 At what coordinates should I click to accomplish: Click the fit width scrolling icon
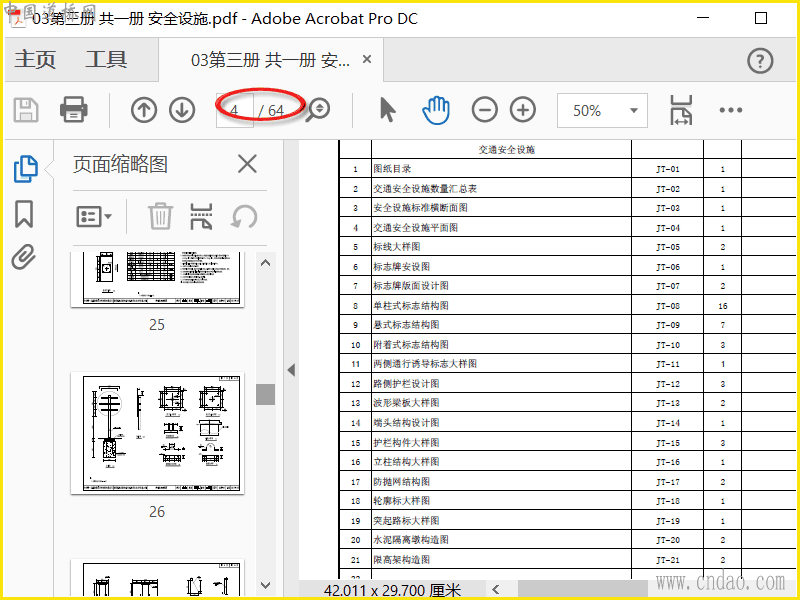coord(681,110)
